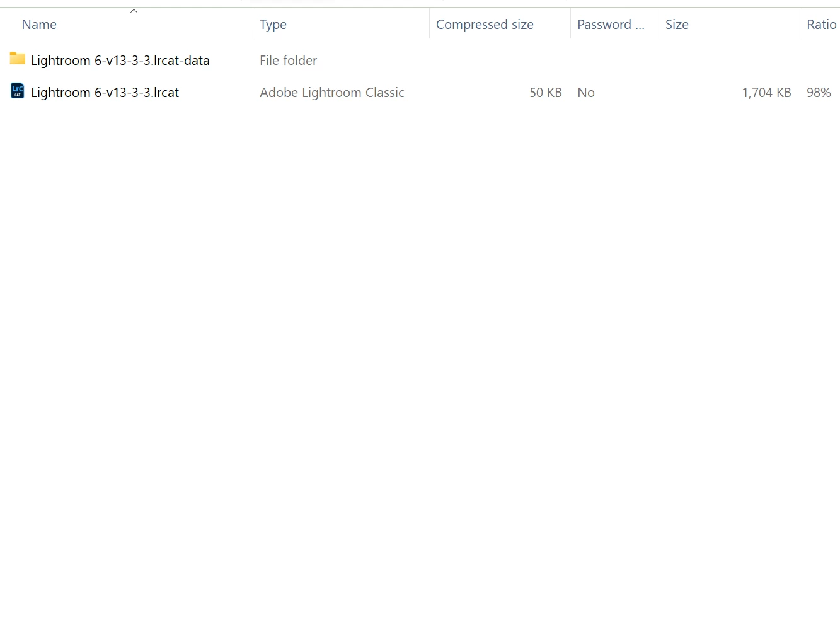Select the Lightroom 6-v13-3-3.lrcat file name
The height and width of the screenshot is (633, 840).
point(105,93)
